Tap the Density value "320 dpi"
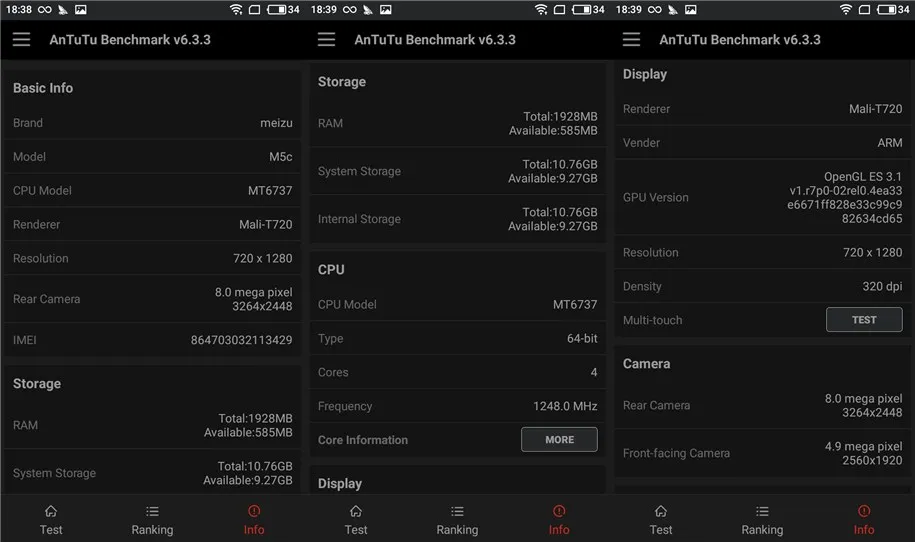Image resolution: width=915 pixels, height=542 pixels. coord(882,286)
